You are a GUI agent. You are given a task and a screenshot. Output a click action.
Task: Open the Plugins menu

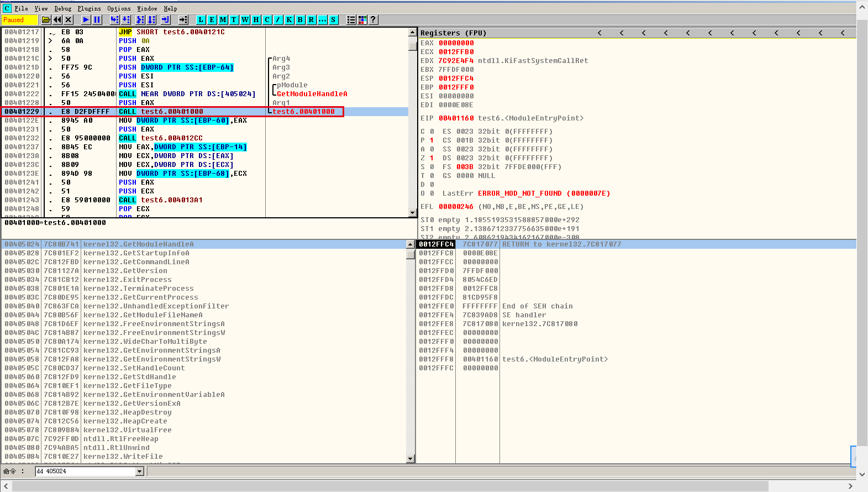89,8
